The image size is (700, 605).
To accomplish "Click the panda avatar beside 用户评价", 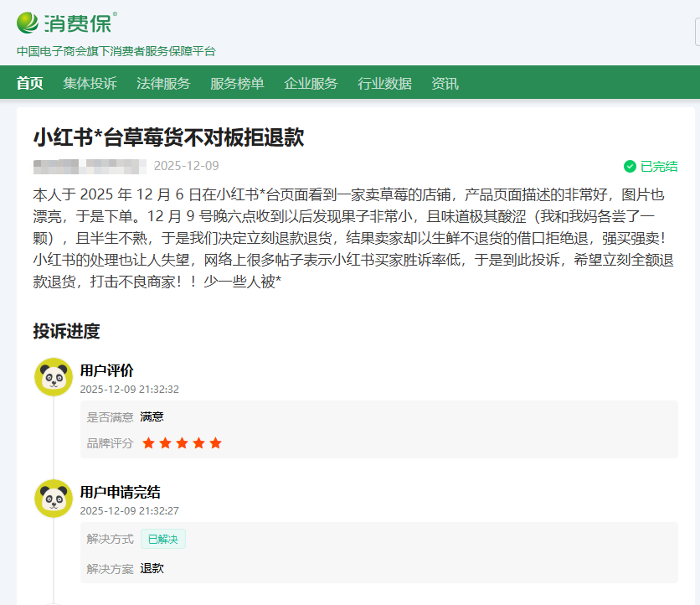I will 54,377.
